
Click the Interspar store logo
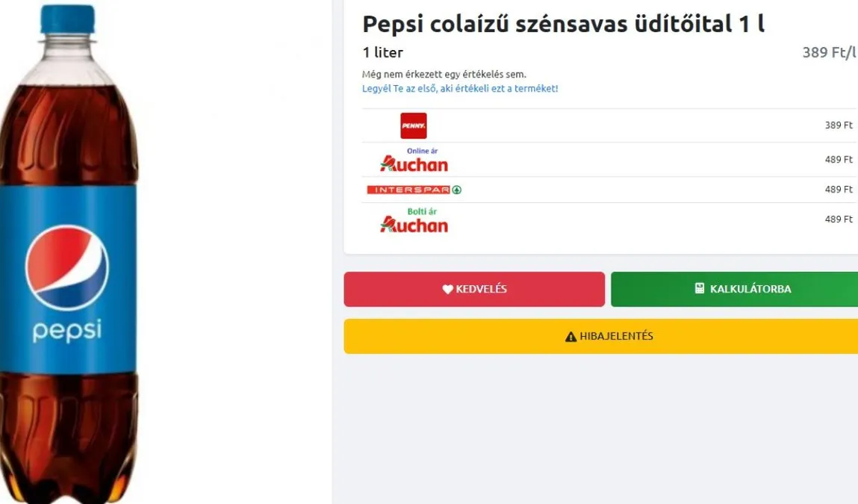414,190
